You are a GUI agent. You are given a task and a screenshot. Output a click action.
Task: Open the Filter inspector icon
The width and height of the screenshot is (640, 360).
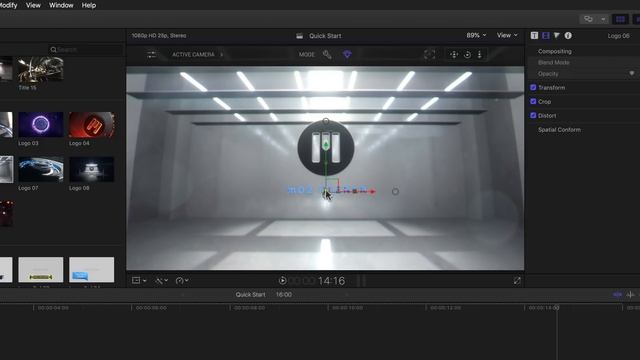coord(557,36)
